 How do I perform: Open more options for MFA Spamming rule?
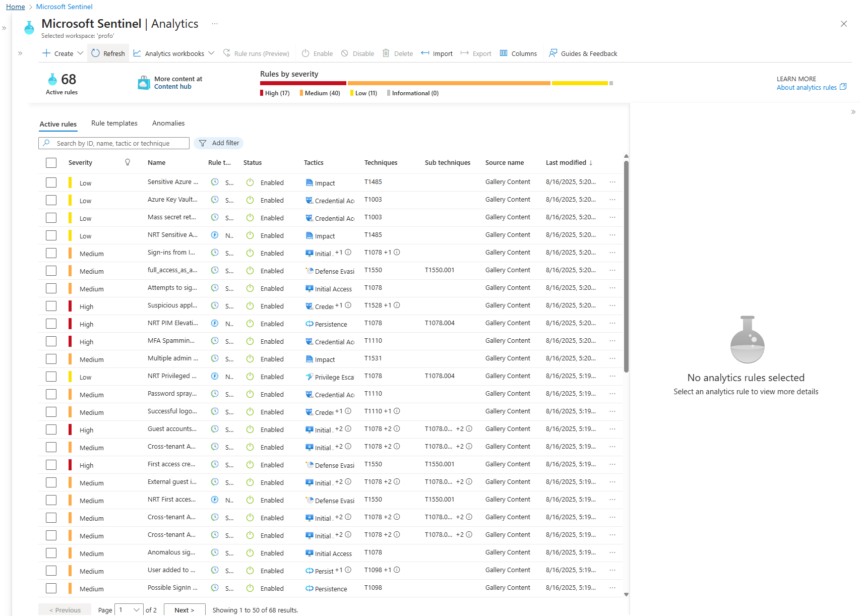click(612, 341)
